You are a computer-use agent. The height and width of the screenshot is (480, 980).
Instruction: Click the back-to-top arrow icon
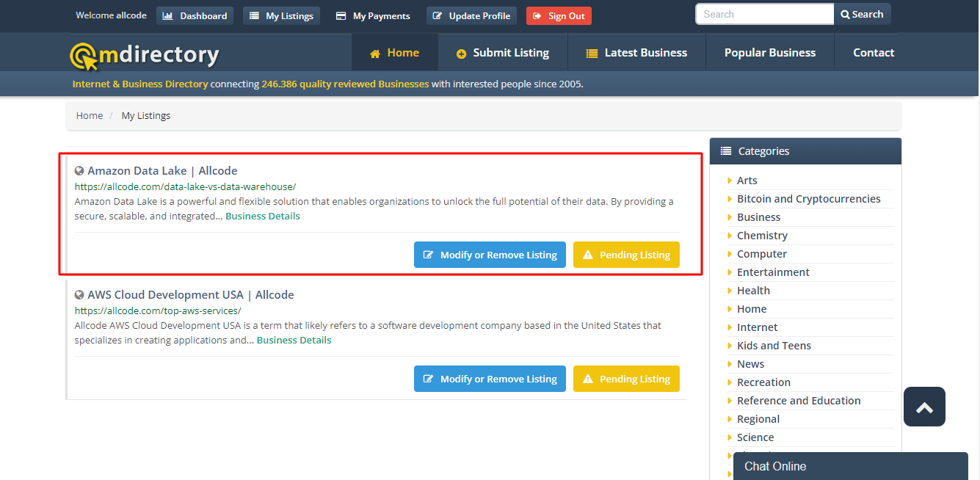point(924,407)
